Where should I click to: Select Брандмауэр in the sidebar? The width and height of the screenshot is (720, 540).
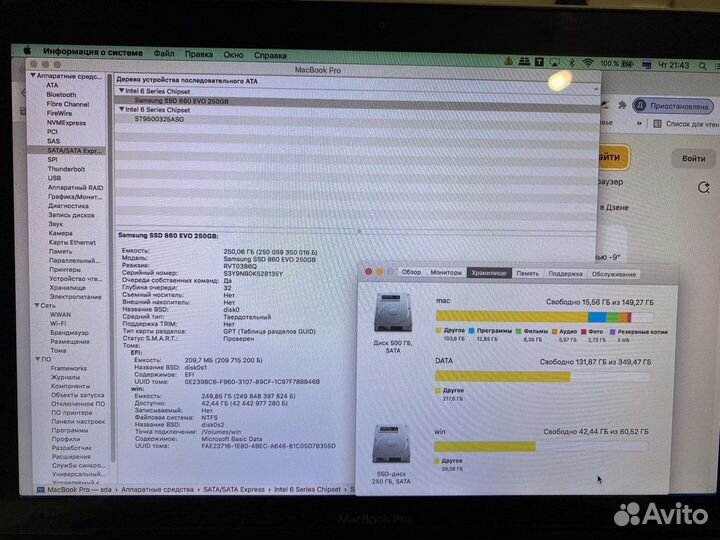point(69,332)
